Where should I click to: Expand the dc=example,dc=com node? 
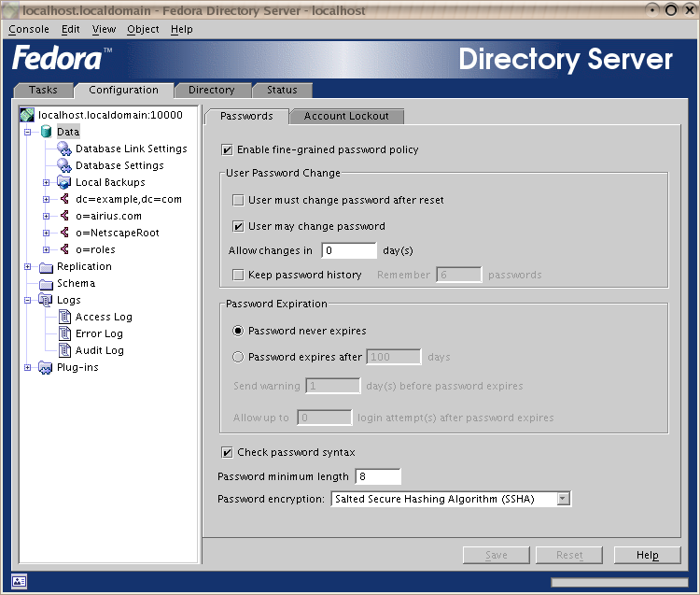point(46,199)
